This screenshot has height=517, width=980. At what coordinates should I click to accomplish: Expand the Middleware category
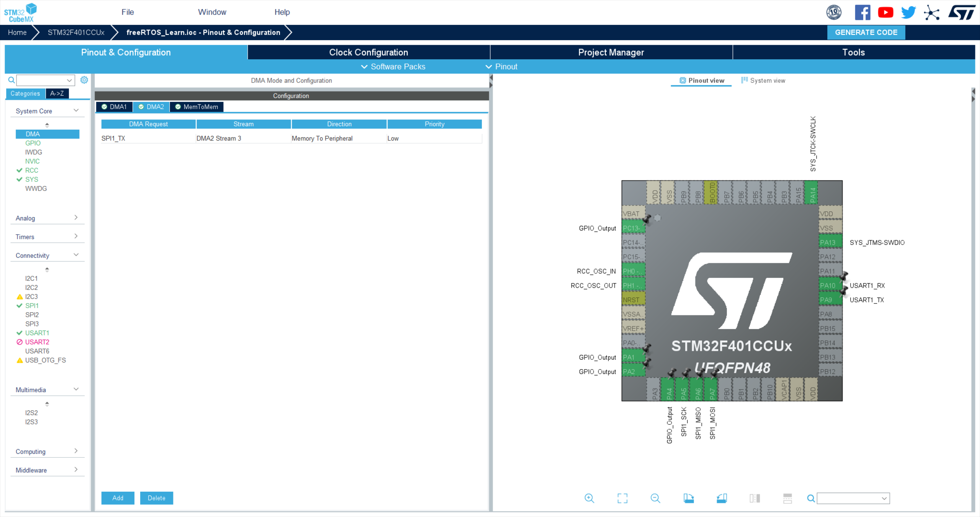tap(47, 470)
